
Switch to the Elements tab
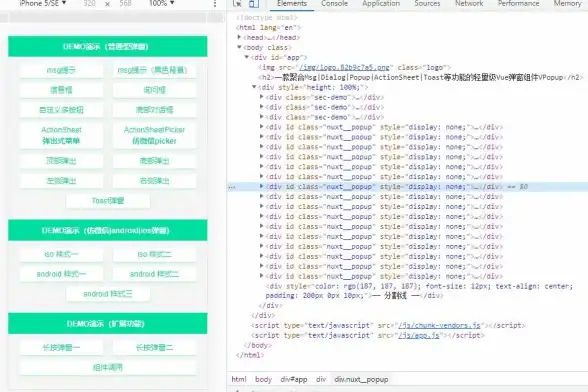tap(292, 3)
